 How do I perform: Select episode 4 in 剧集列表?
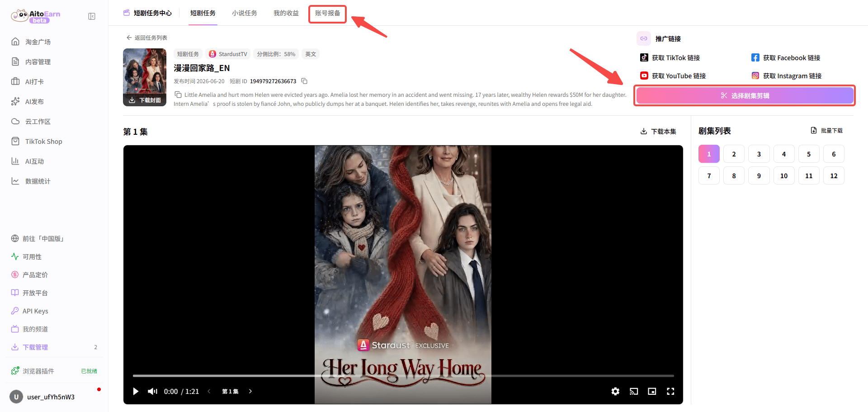(x=784, y=154)
